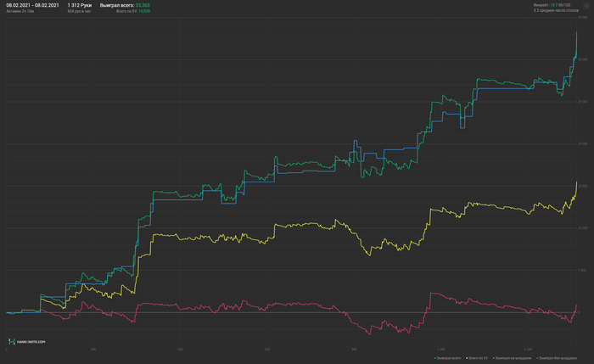Image resolution: width=594 pixels, height=364 pixels.
Task: Click the date range 08.02.2021 - 08.02.2021
Action: point(32,5)
